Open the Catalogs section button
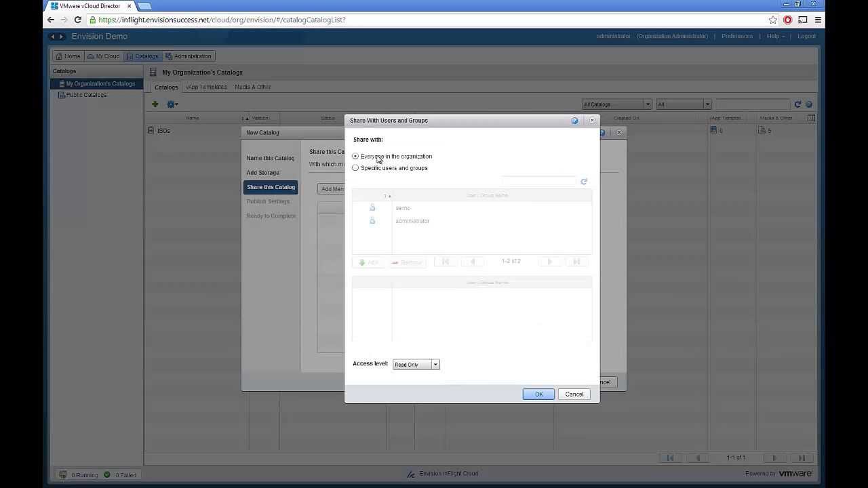 coord(142,56)
